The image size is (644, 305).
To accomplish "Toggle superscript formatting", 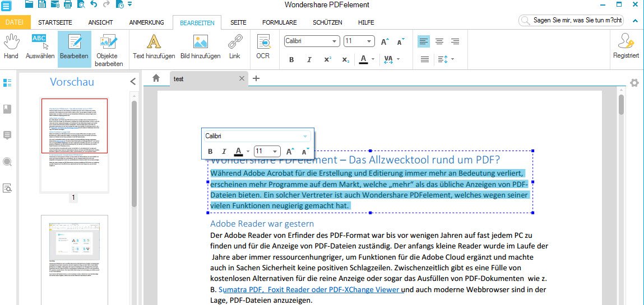I will (327, 60).
